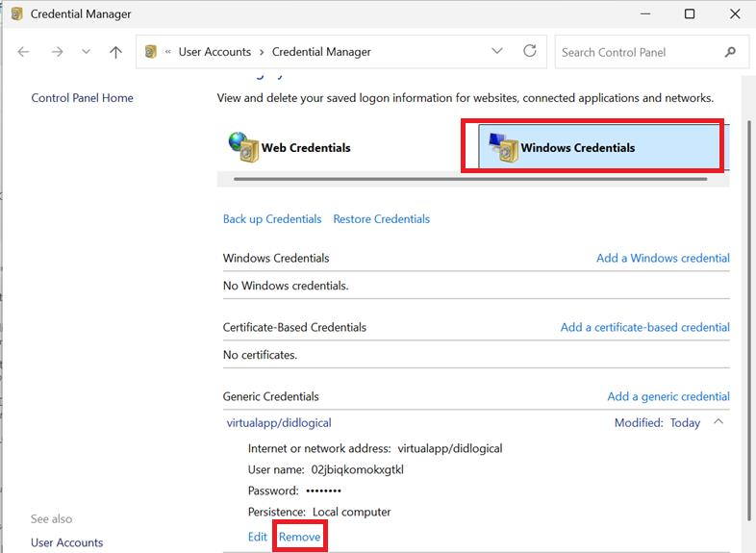Click user name 02jbiqkomokxgtkl text

click(x=357, y=469)
